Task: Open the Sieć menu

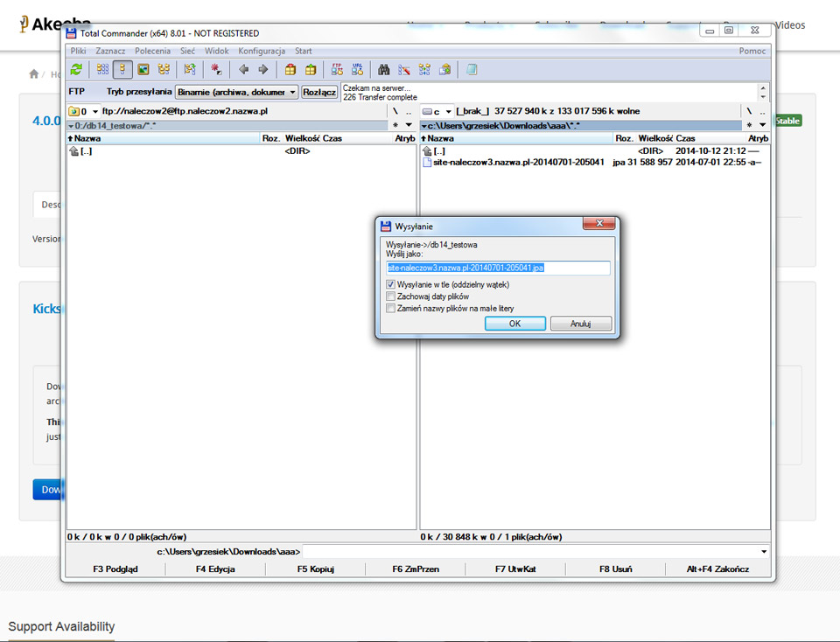Action: pos(187,51)
